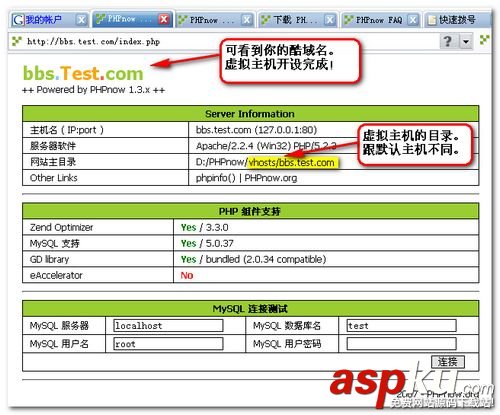500x415 pixels.
Task: Open the address bar dropdown arrow
Action: point(466,42)
